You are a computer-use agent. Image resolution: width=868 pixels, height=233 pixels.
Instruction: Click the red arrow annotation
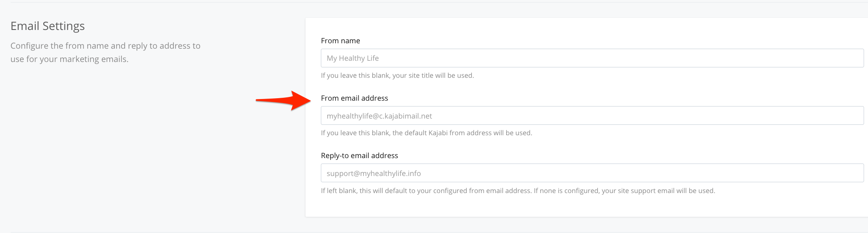[283, 100]
